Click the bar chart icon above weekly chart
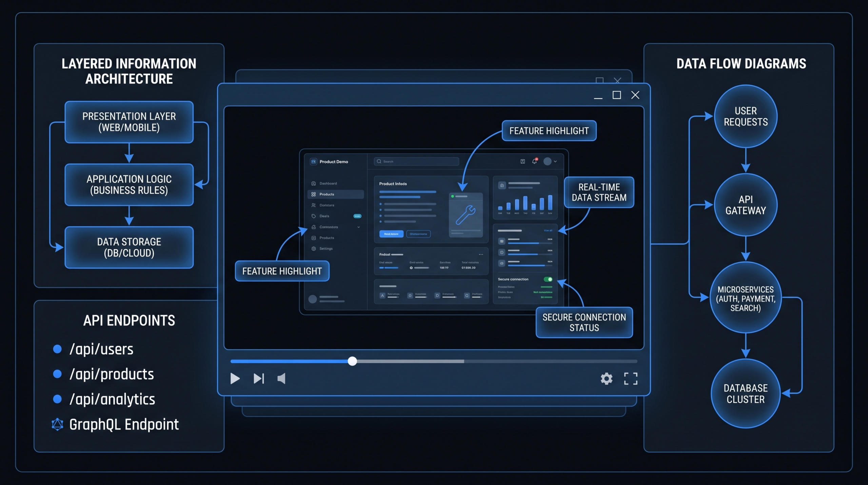 [x=502, y=185]
